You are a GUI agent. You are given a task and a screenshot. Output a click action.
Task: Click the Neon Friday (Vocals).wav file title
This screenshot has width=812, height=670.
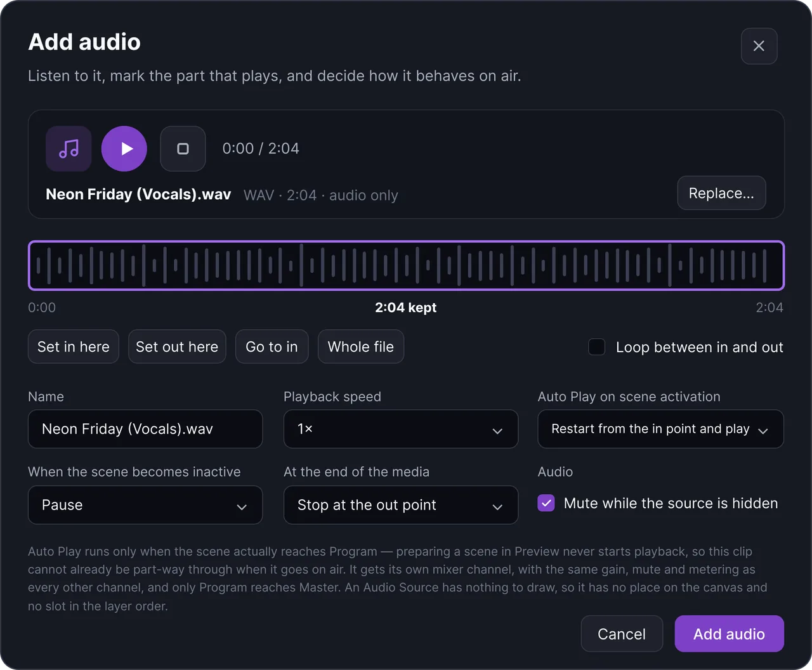[x=138, y=194]
